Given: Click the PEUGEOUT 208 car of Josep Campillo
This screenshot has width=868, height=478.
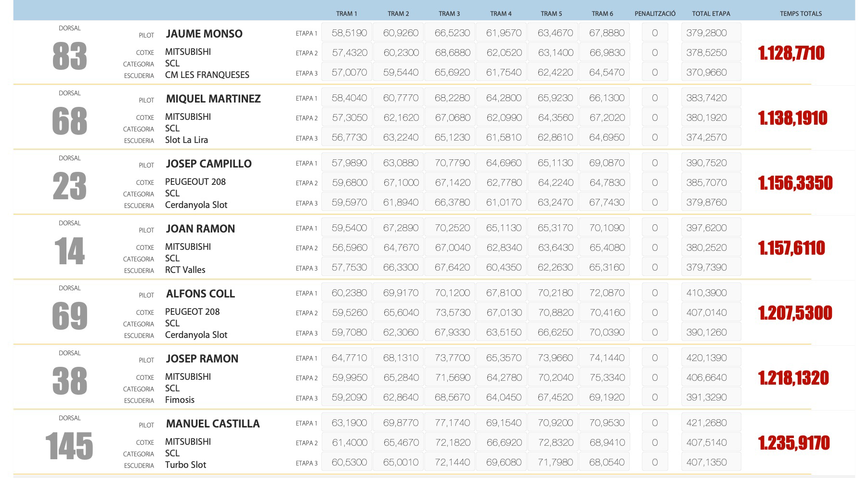Looking at the screenshot, I should coord(195,182).
